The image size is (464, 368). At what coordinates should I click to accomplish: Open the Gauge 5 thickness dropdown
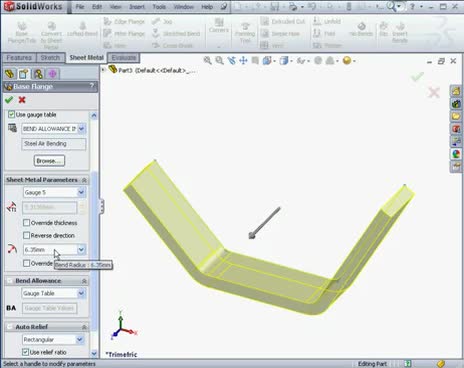[x=81, y=192]
